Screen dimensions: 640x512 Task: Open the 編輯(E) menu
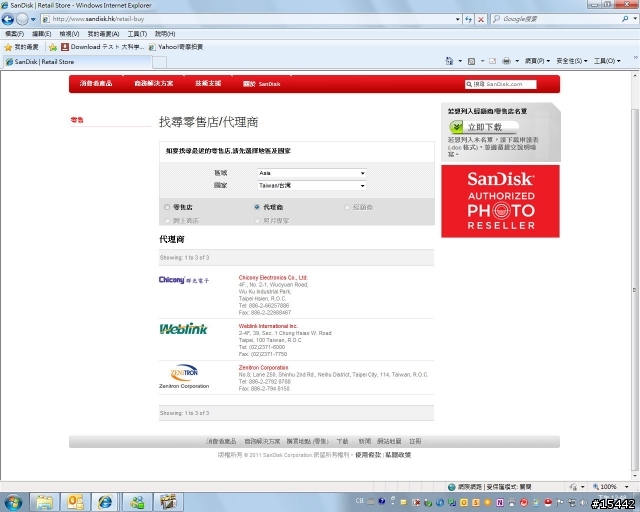[42, 34]
